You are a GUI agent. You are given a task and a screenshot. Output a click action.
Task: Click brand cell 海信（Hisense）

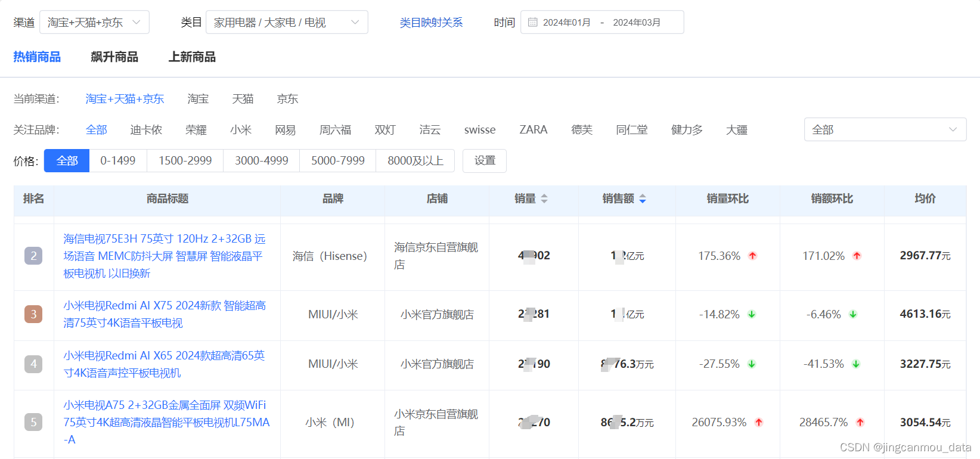pyautogui.click(x=333, y=256)
